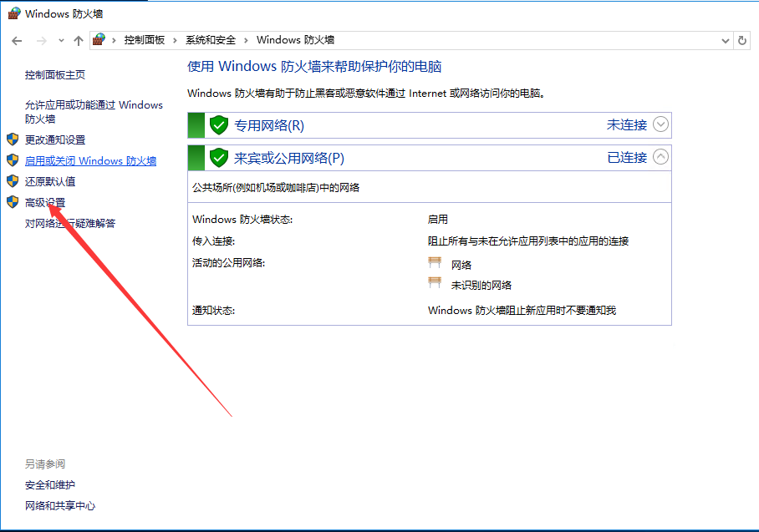
Task: Collapse the 来宾或公用网络 section chevron
Action: (x=660, y=157)
